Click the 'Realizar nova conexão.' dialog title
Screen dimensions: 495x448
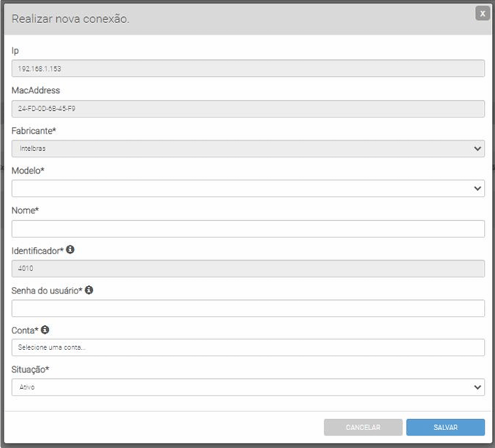click(x=70, y=18)
